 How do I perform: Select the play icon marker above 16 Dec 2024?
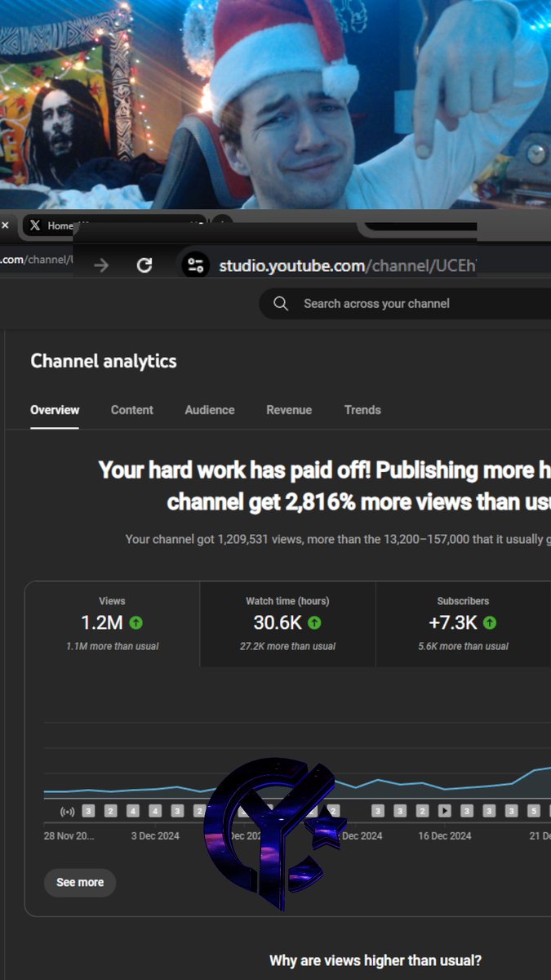(x=445, y=811)
